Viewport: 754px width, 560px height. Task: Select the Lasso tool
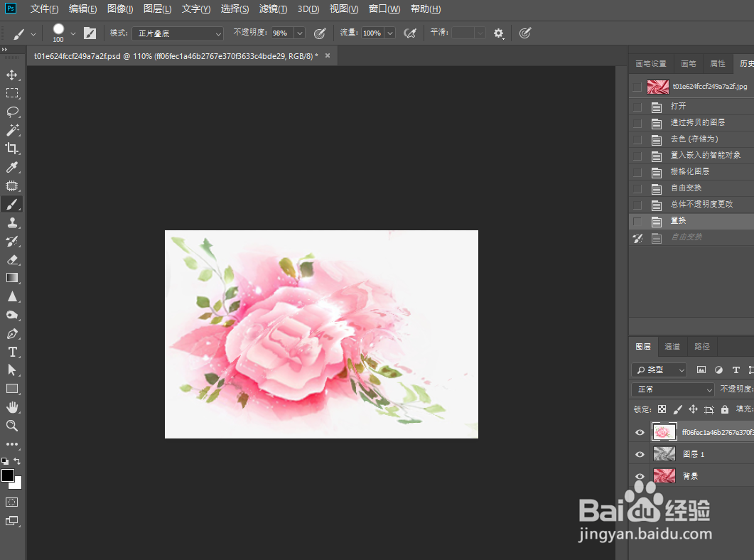[x=12, y=112]
